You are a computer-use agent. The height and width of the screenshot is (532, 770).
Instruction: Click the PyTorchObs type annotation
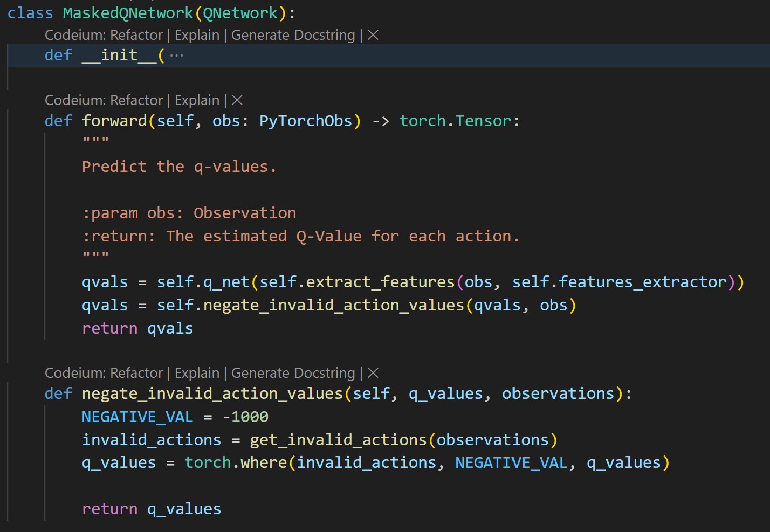coord(306,120)
